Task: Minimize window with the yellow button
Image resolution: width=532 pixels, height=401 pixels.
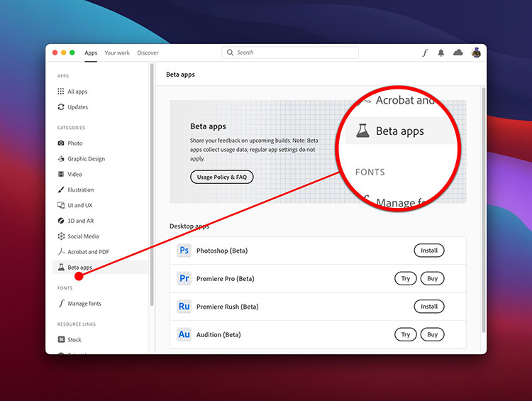Action: [63, 53]
